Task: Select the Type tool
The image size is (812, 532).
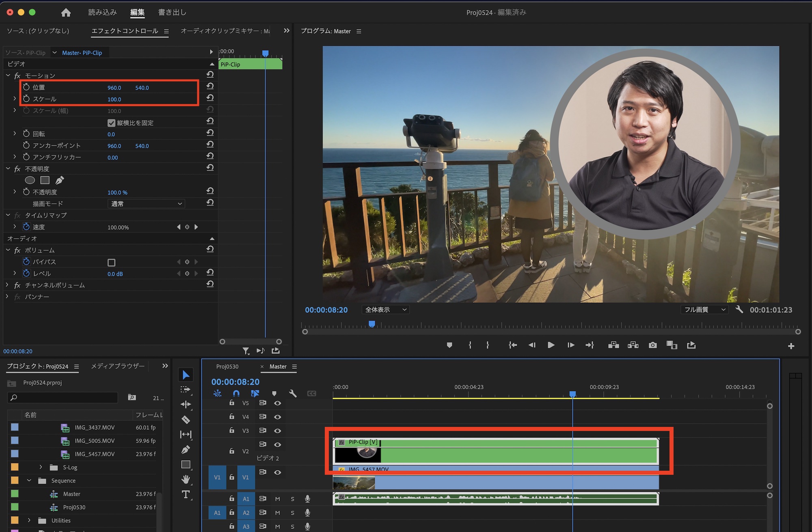Action: [x=186, y=495]
